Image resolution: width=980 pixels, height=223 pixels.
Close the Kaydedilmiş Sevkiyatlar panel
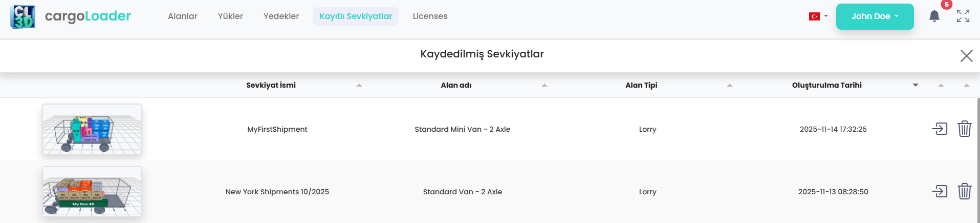pos(966,55)
